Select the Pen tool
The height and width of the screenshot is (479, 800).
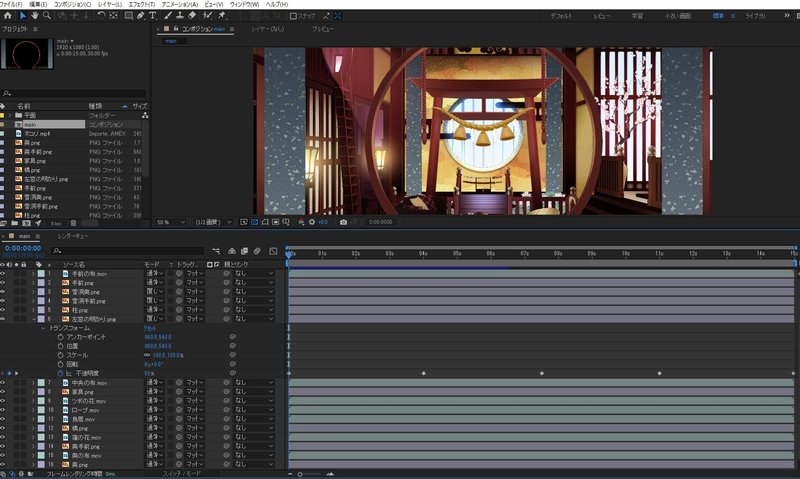[x=141, y=15]
